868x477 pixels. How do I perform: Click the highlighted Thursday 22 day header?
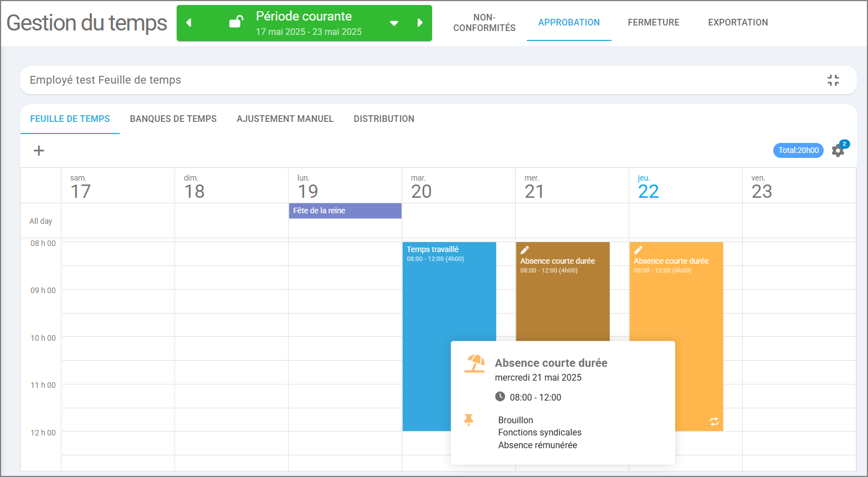pos(686,186)
